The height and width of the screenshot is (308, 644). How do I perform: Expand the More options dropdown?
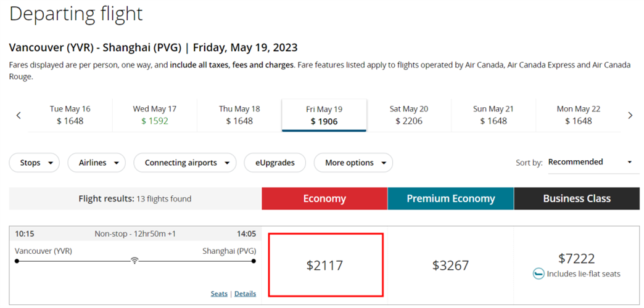353,163
